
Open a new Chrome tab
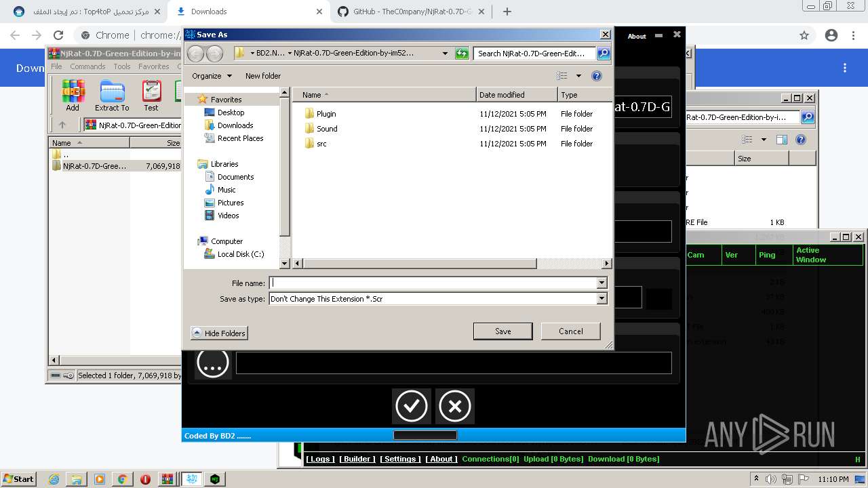507,12
